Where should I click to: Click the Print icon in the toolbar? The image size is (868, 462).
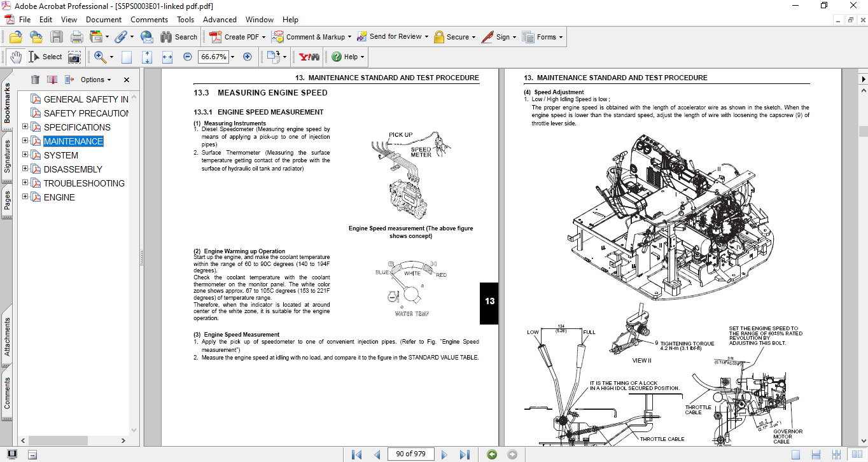76,37
